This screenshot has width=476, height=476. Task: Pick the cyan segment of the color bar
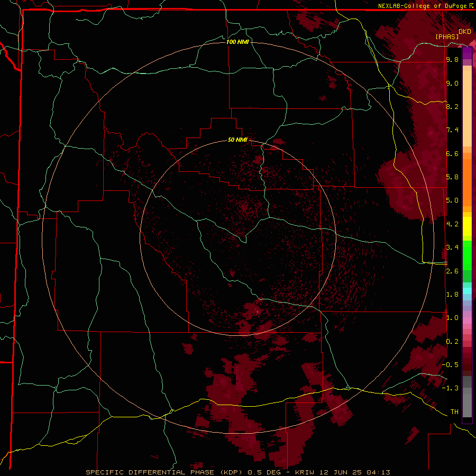(x=467, y=291)
